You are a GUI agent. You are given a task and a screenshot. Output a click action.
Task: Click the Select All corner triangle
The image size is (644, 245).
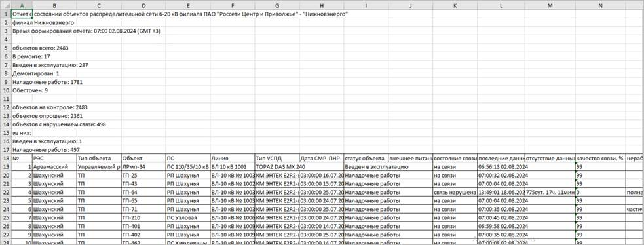point(5,5)
